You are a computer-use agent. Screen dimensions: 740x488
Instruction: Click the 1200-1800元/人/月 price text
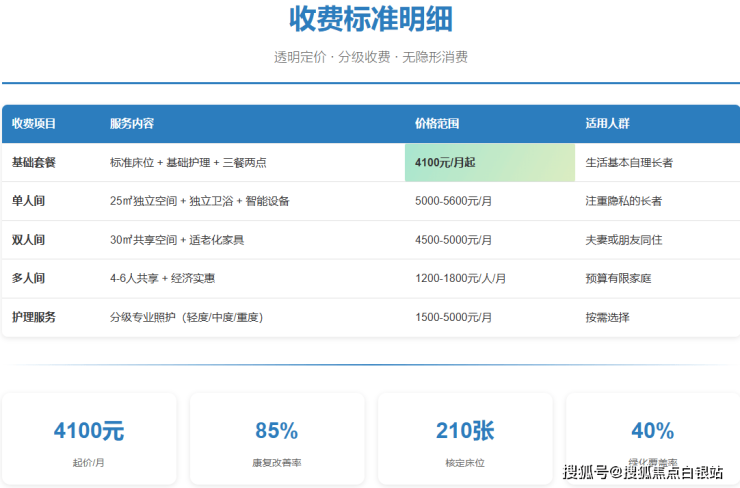click(460, 278)
